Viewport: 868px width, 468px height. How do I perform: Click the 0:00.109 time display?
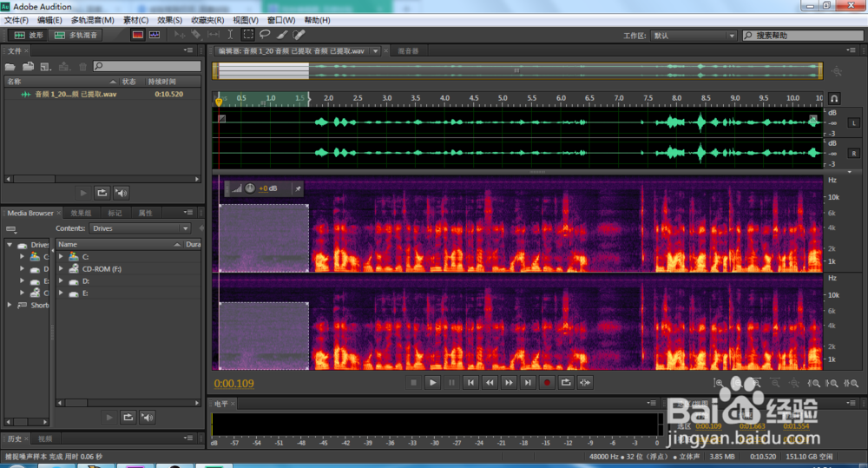click(x=234, y=383)
